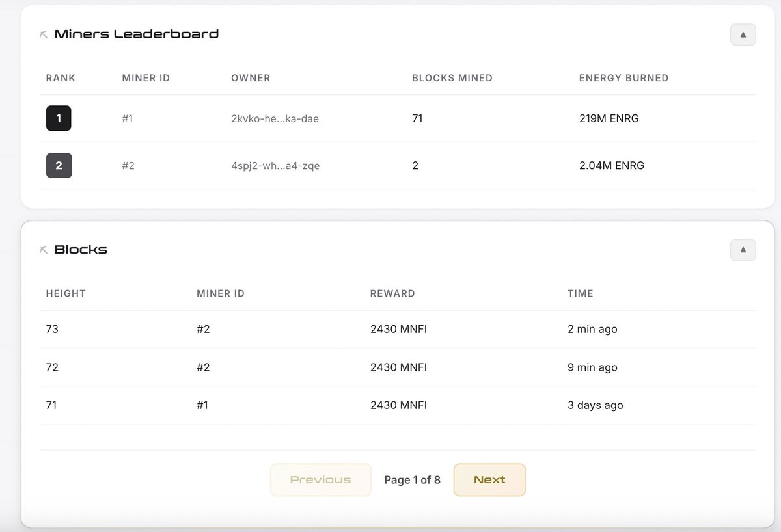Click the HEIGHT column header
The height and width of the screenshot is (532, 781).
tap(66, 293)
